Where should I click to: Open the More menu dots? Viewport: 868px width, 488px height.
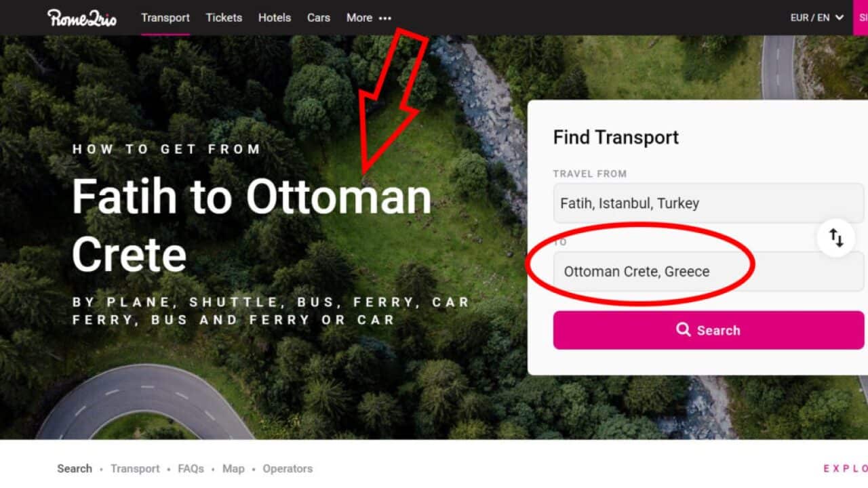tap(385, 18)
